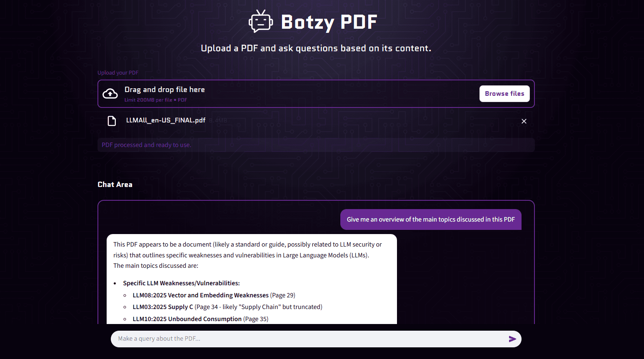This screenshot has height=359, width=644.
Task: Click the Botzy PDF robot logo icon
Action: coord(261,21)
